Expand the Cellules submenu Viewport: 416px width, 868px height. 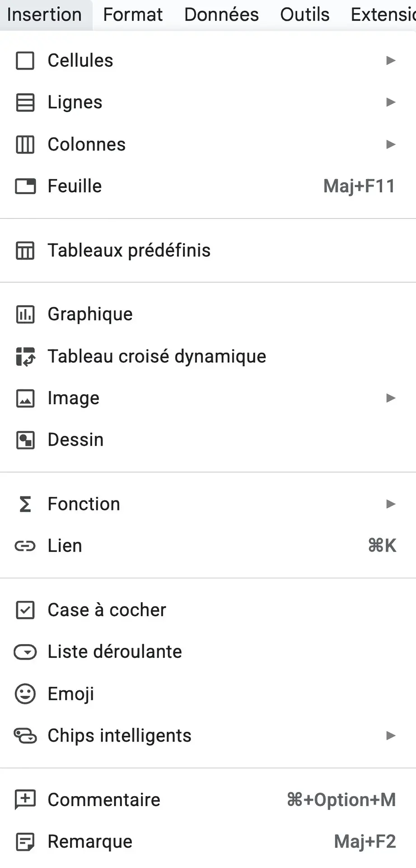(390, 61)
